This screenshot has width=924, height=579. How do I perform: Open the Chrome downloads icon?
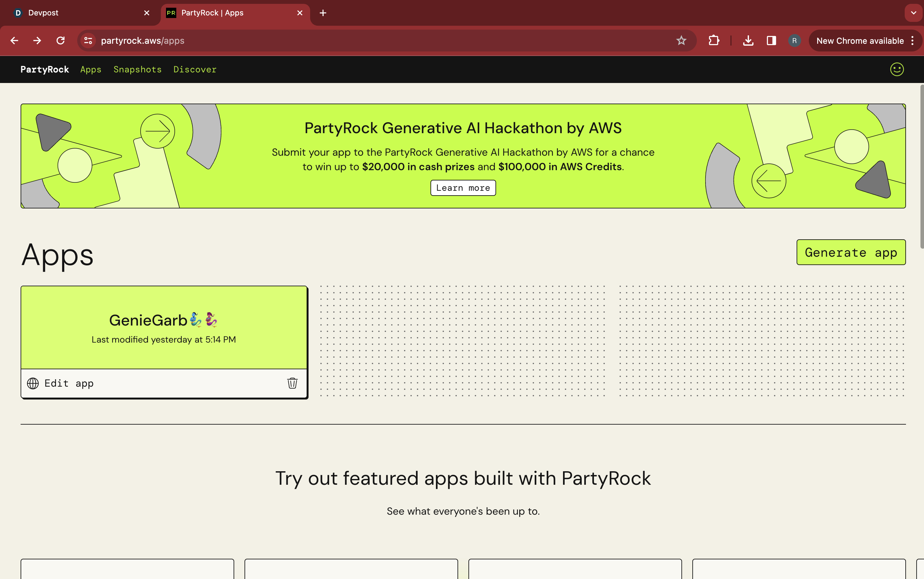coord(748,41)
